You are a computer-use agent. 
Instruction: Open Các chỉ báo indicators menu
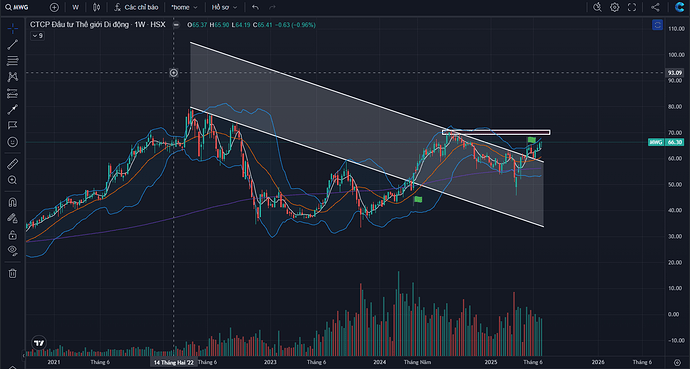pos(135,7)
